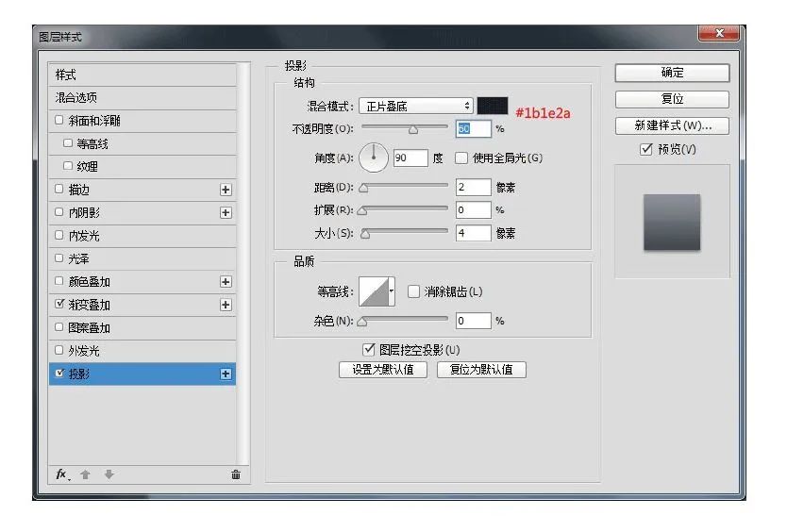The width and height of the screenshot is (787, 532).
Task: Click the 确定 button
Action: 672,73
